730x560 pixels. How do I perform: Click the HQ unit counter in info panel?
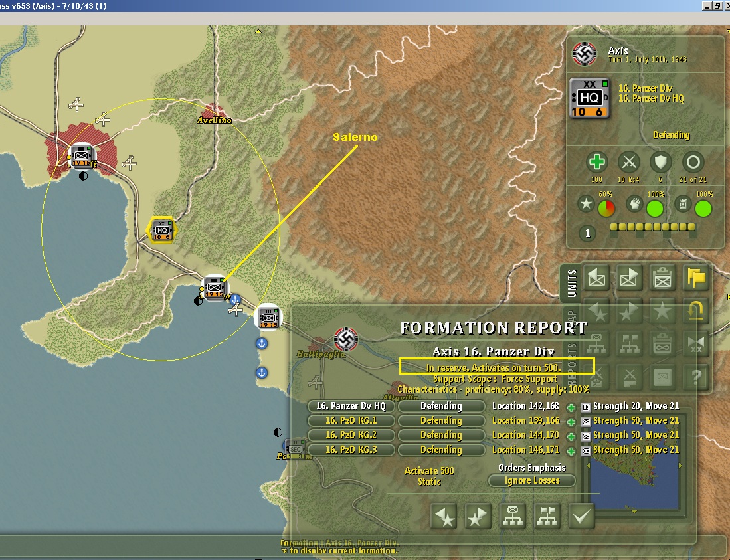590,98
